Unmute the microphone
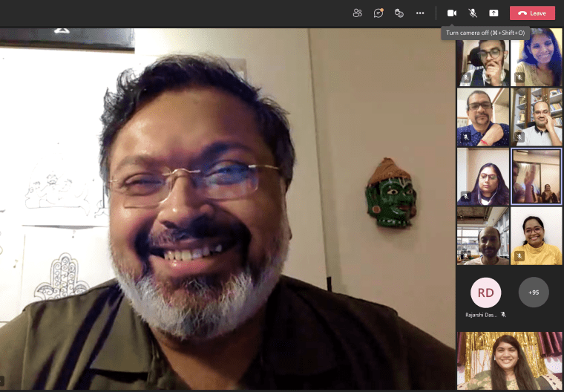 [473, 13]
